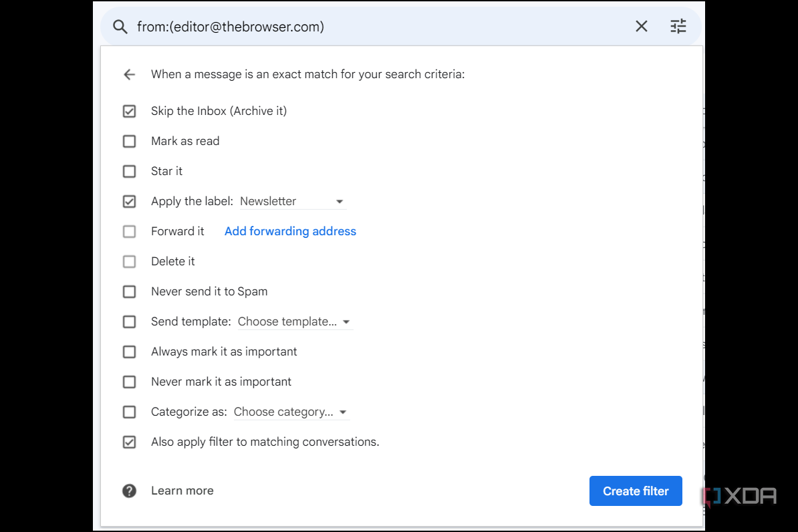Check the Send template checkbox
798x532 pixels.
pyautogui.click(x=129, y=321)
